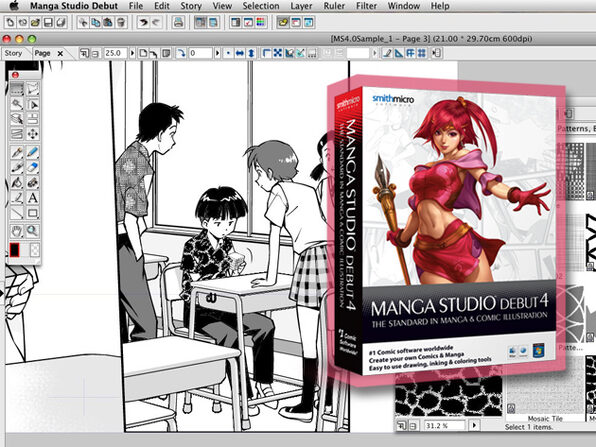Click the Open file folder icon

(x=35, y=22)
